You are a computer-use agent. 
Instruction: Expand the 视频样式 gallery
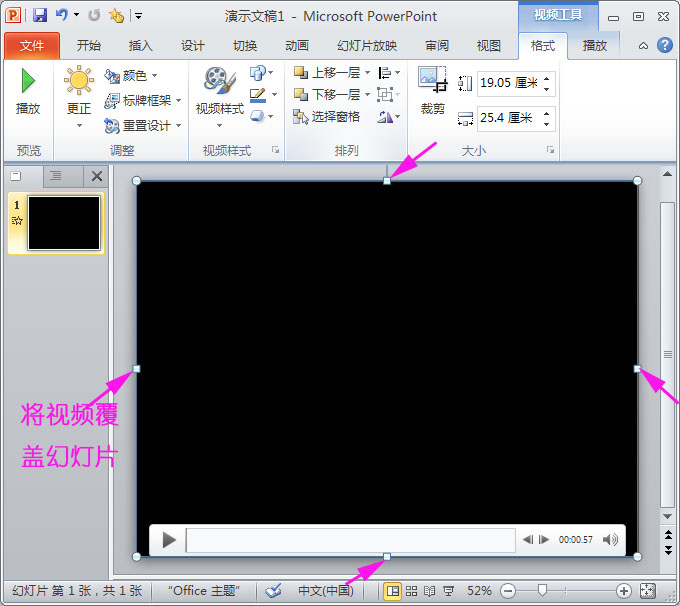219,98
